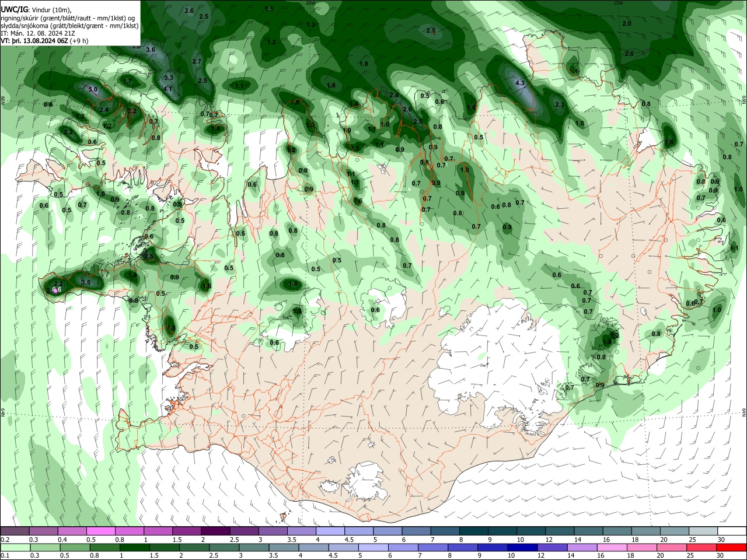Click the '20W' longitude label
This screenshot has height=560, width=747.
310,3
